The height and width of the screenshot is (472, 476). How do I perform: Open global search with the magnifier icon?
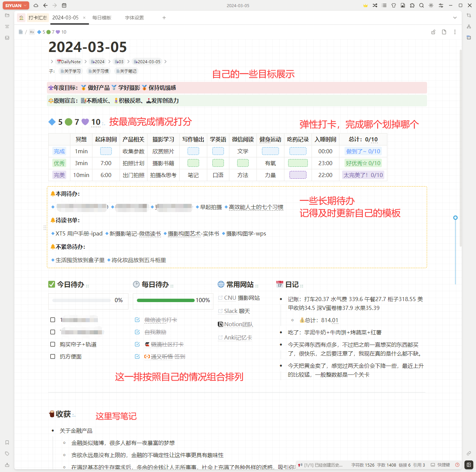coord(422,5)
